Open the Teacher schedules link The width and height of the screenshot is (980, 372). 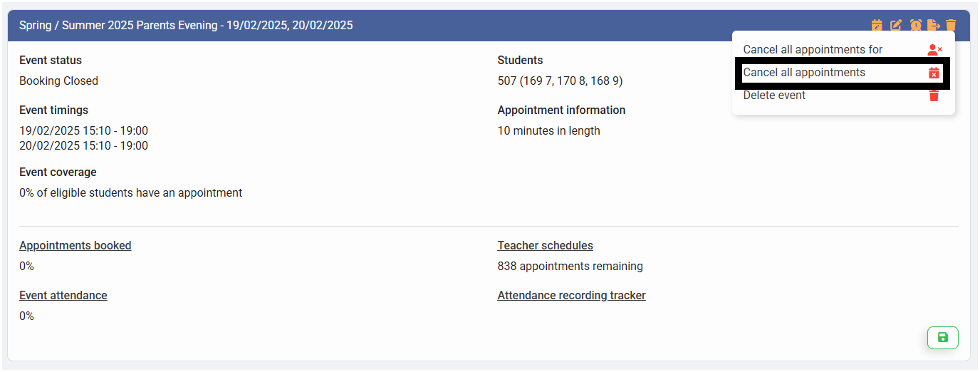(545, 246)
